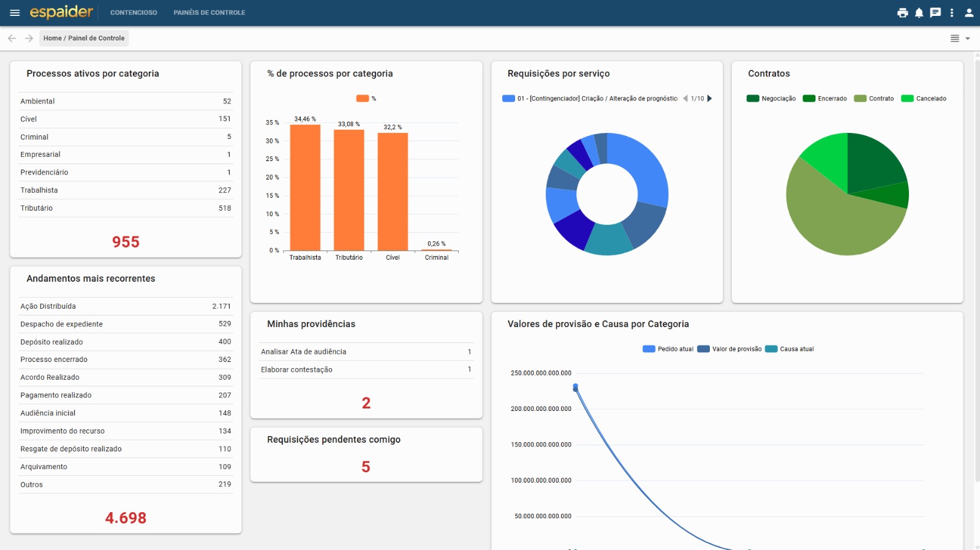Open the vertical three-dots options menu

(952, 13)
